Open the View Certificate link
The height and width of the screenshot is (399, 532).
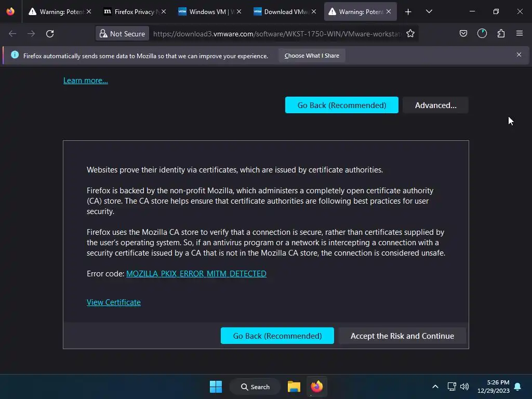click(114, 302)
